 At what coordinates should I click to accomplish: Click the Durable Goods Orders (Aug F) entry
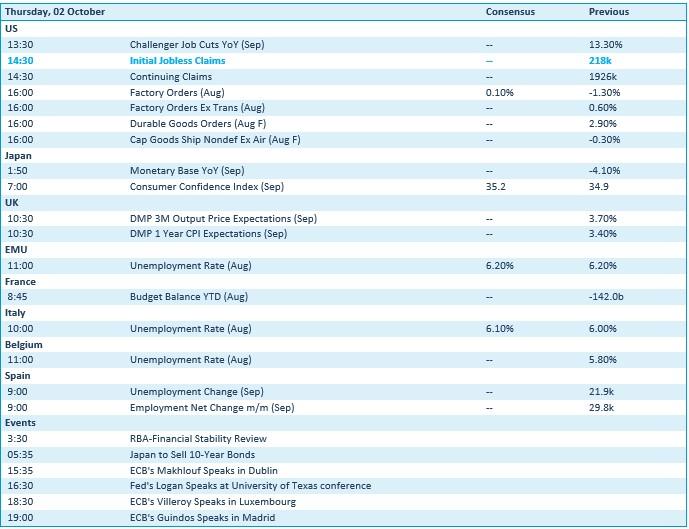coord(196,124)
